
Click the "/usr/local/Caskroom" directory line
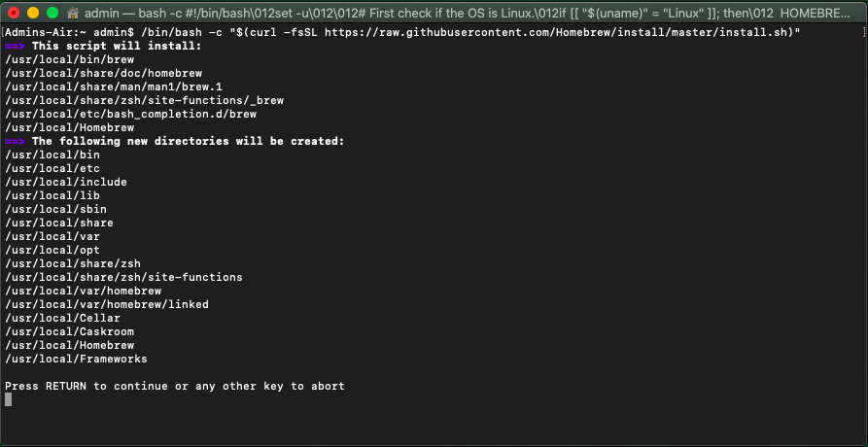click(x=69, y=331)
